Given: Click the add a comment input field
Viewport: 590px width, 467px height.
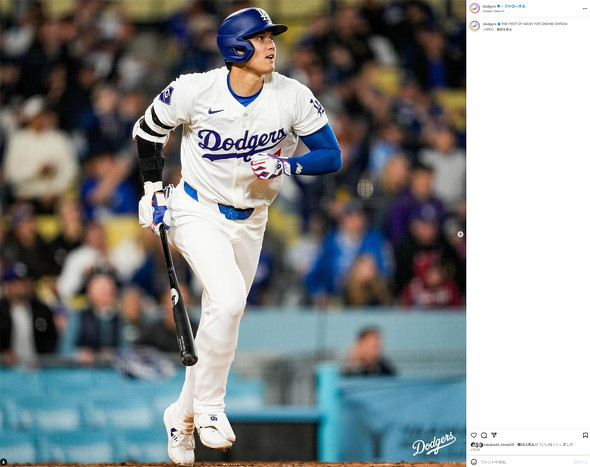Looking at the screenshot, I should (x=525, y=462).
